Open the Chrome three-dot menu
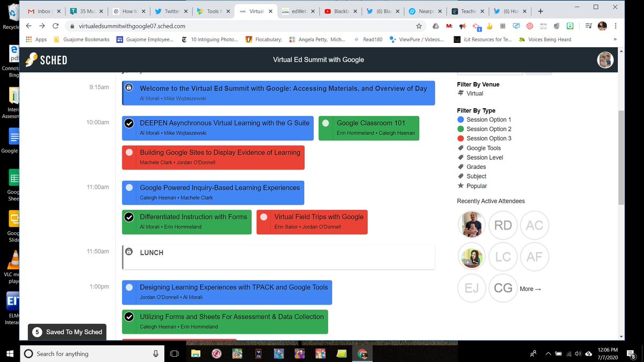 click(x=616, y=26)
